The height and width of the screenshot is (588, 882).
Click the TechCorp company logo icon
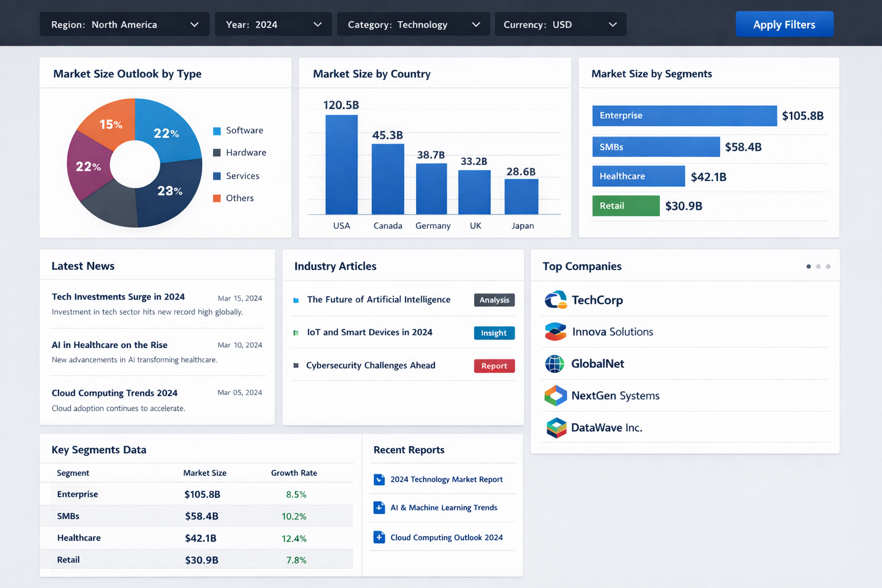click(x=555, y=300)
